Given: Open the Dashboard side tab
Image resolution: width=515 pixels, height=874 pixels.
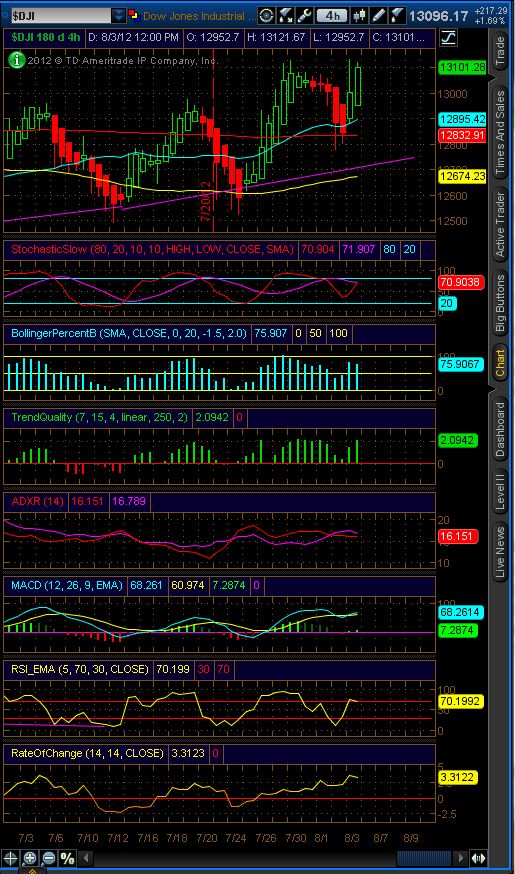Looking at the screenshot, I should click(501, 430).
